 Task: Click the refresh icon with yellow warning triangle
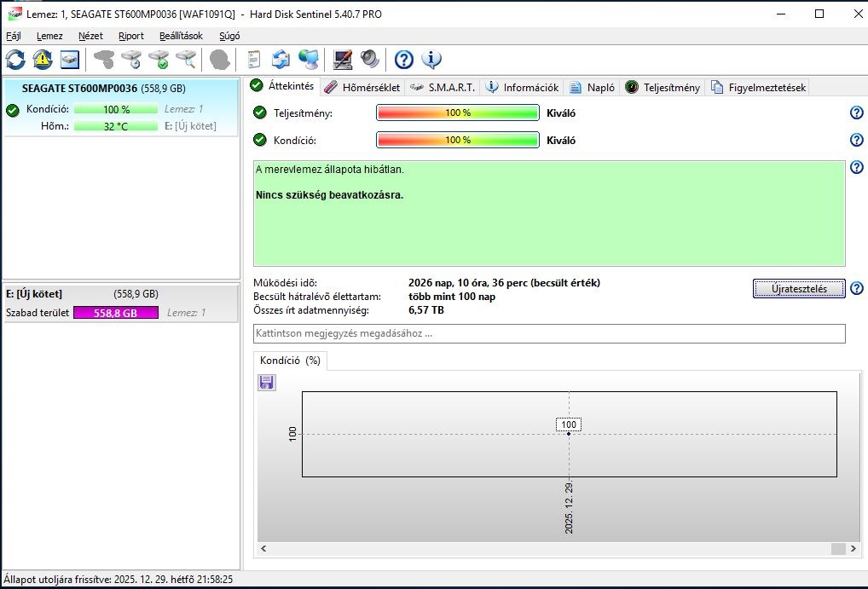43,59
